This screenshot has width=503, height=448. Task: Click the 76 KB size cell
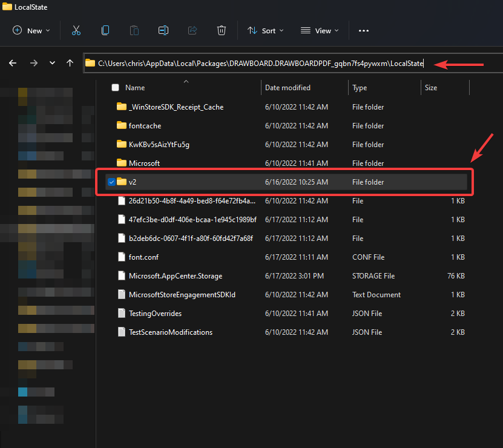pyautogui.click(x=456, y=276)
